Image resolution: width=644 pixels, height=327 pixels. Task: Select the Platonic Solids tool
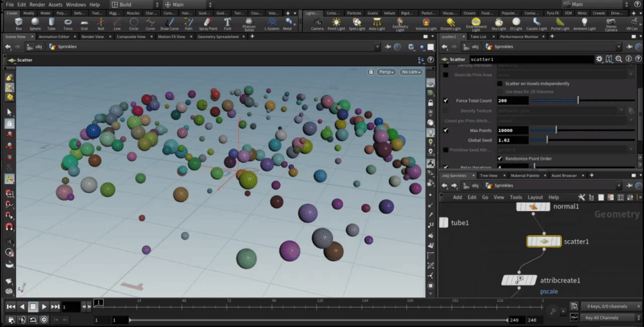[249, 24]
